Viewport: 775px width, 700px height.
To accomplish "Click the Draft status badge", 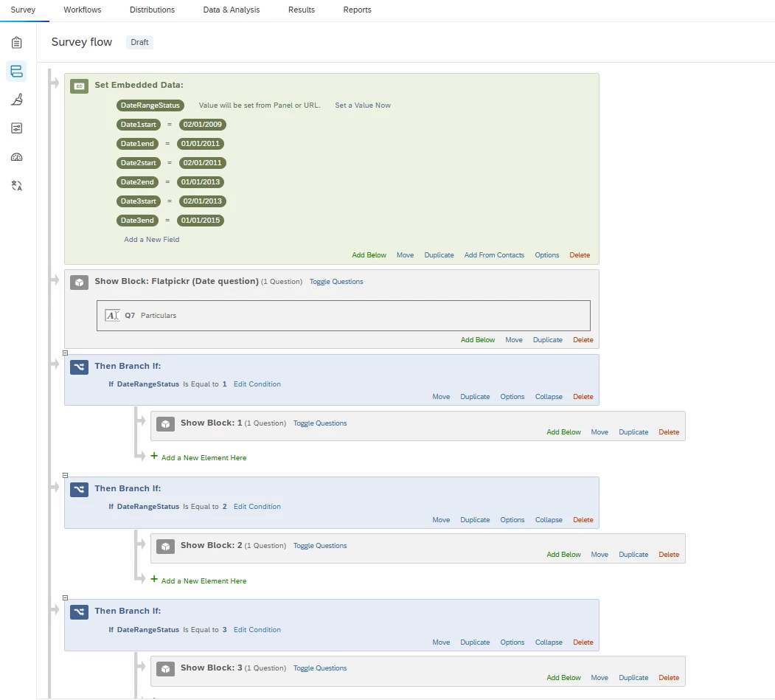I will pos(139,43).
